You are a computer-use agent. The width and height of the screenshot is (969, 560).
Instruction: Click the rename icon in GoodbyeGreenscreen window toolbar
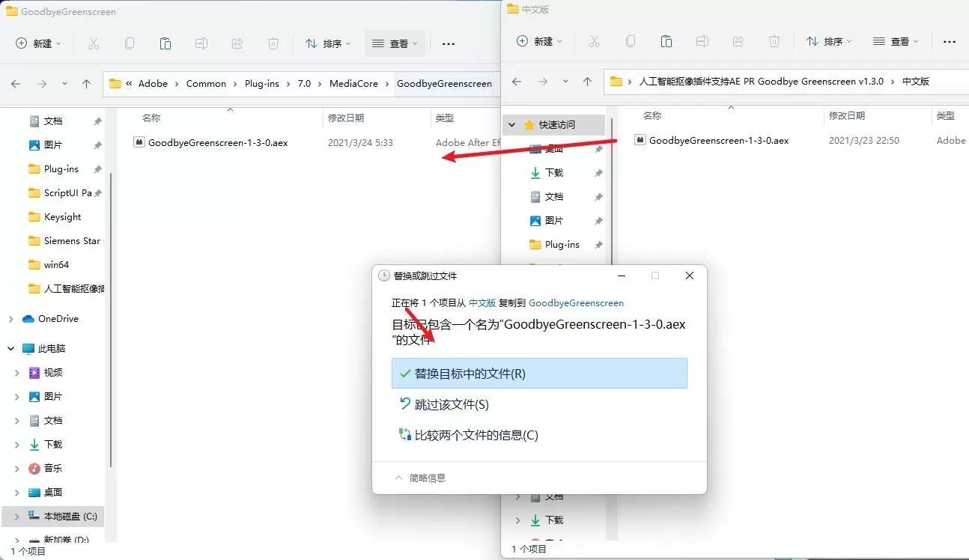point(201,44)
